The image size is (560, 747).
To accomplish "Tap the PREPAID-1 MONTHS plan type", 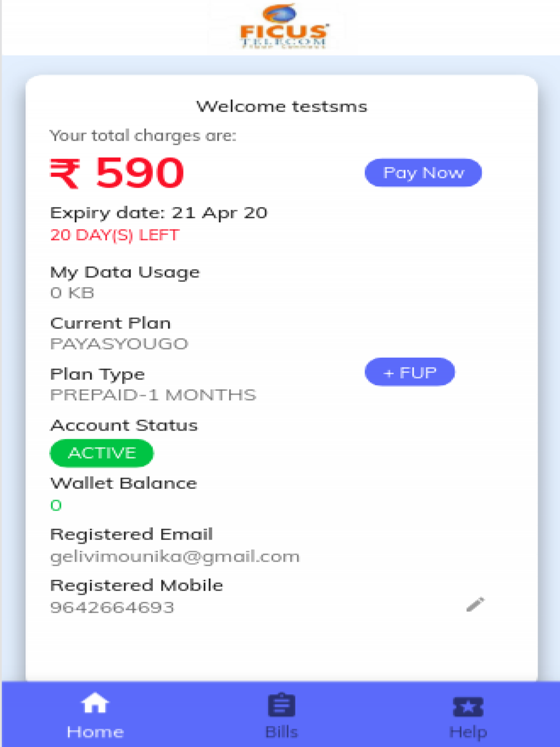I will tap(153, 395).
